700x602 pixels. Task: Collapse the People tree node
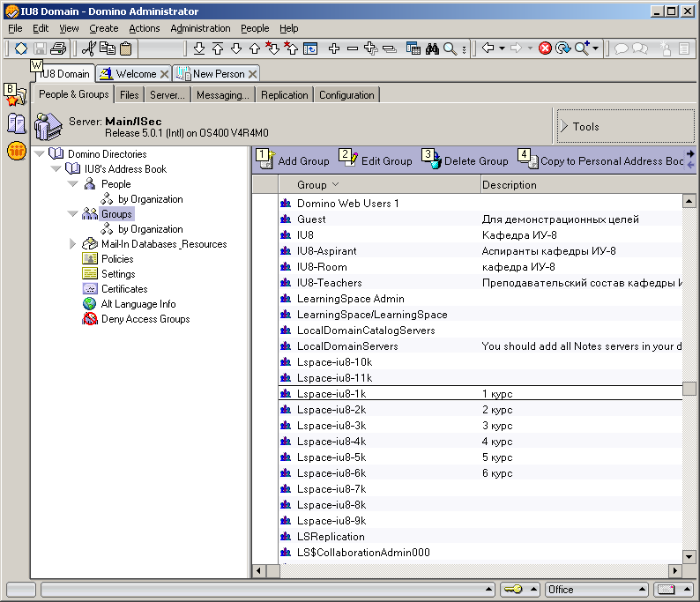(x=73, y=184)
